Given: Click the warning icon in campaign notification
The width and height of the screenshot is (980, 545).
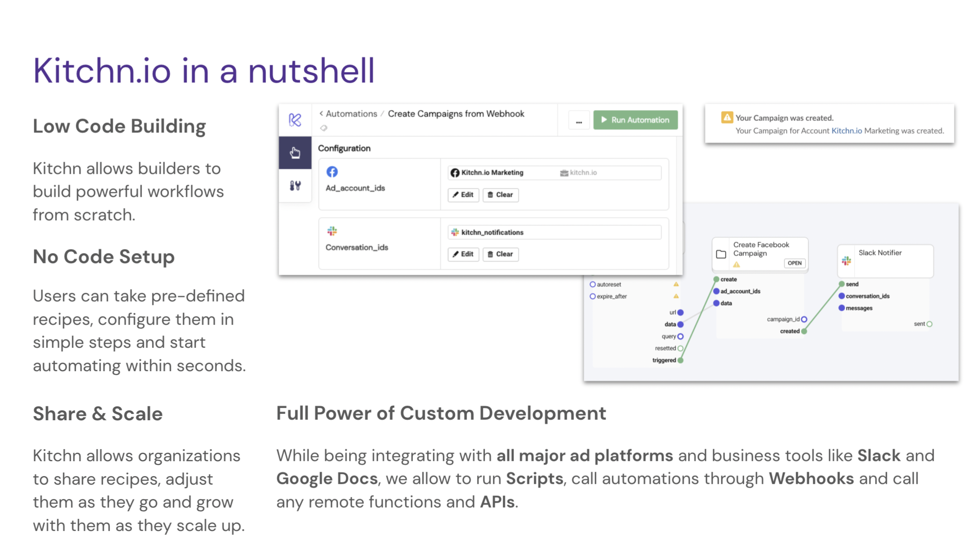Looking at the screenshot, I should coord(727,118).
